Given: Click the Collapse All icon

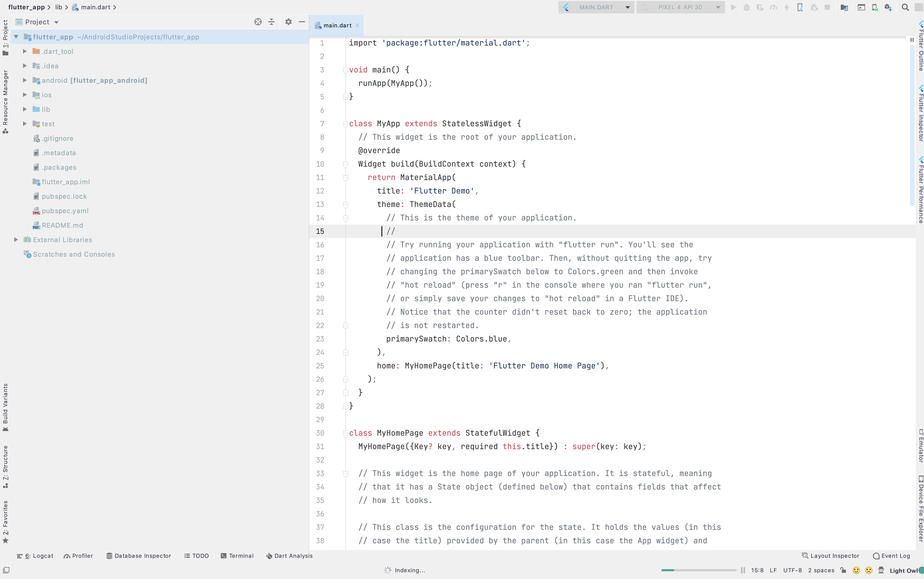Looking at the screenshot, I should (272, 22).
